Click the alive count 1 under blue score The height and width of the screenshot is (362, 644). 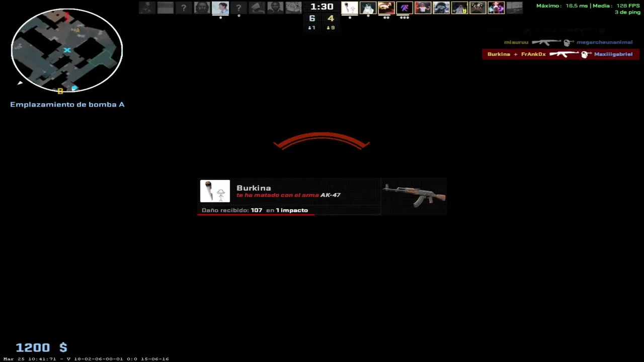pyautogui.click(x=312, y=28)
